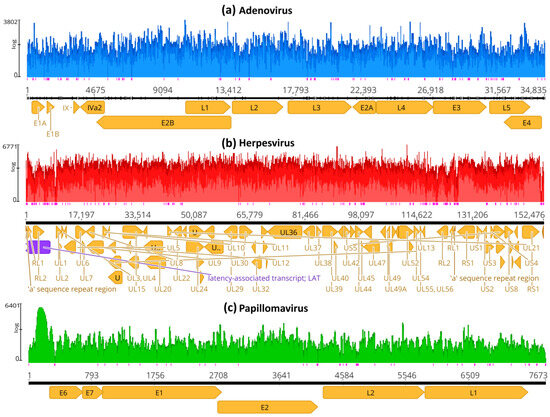Select the E4 annotation in adenovirus
The width and height of the screenshot is (550, 417).
point(523,123)
